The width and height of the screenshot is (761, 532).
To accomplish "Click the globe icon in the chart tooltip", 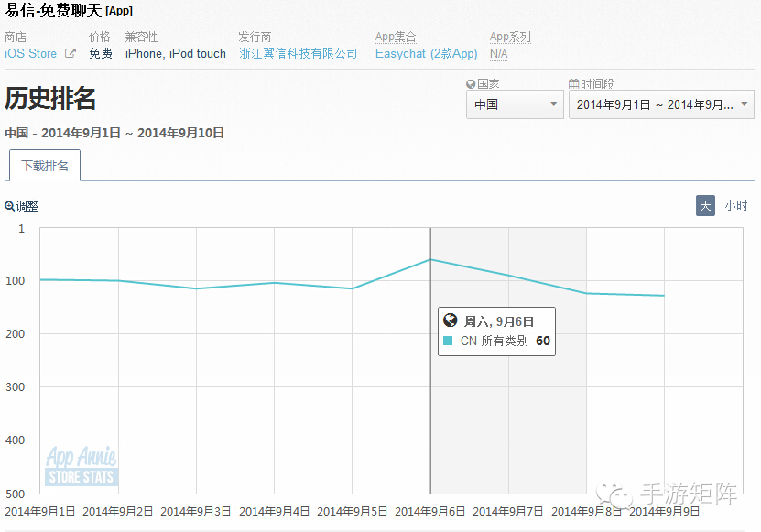I will (451, 320).
